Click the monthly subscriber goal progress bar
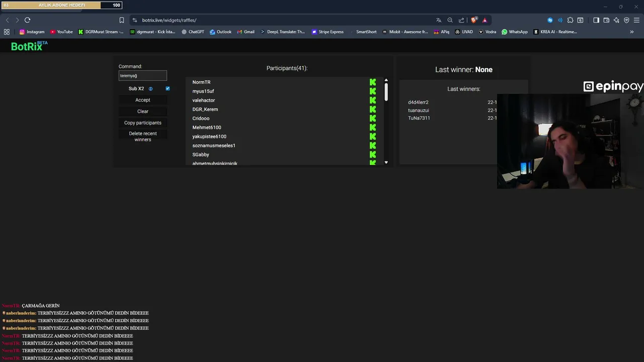Viewport: 644px width, 362px height. click(x=62, y=5)
